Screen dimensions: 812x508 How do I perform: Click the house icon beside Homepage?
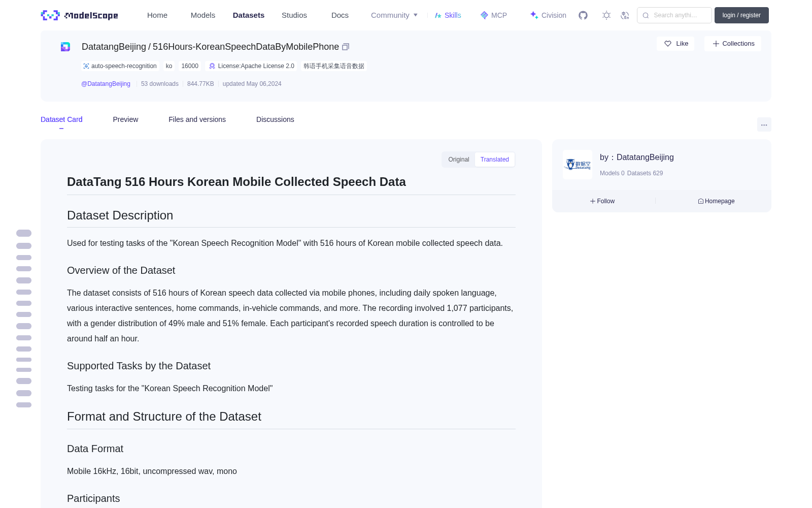pos(701,201)
